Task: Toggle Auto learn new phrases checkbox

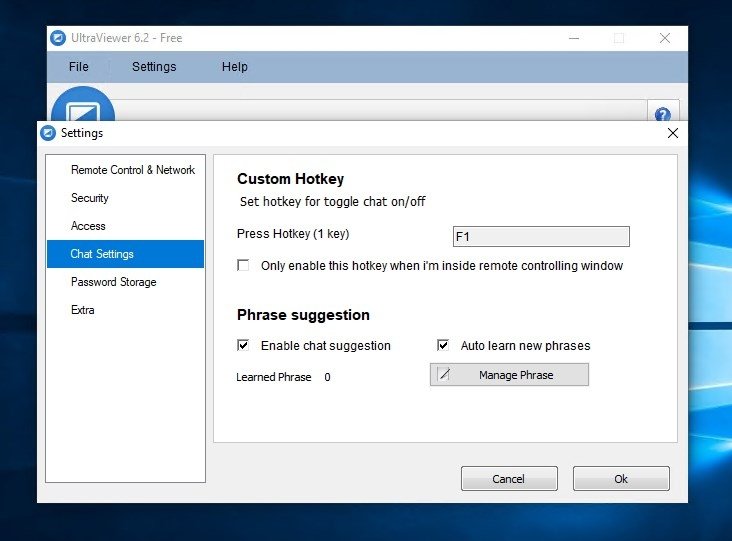Action: pos(443,345)
